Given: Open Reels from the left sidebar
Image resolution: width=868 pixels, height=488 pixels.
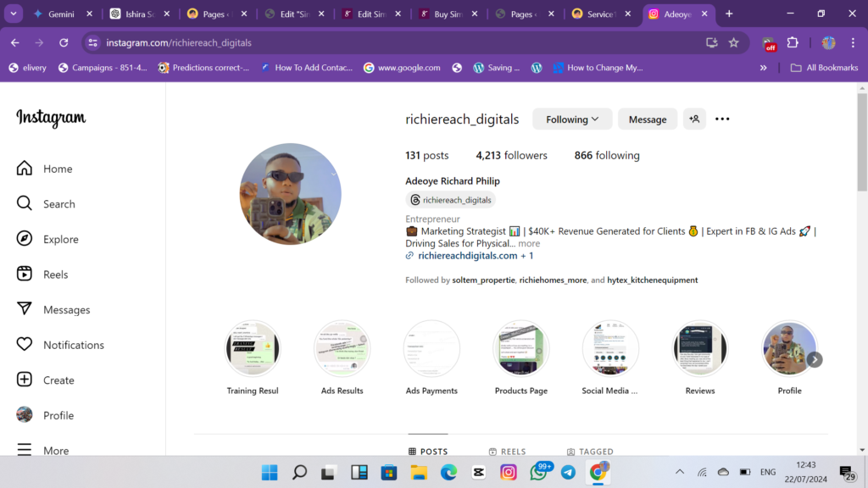Looking at the screenshot, I should coord(25,274).
